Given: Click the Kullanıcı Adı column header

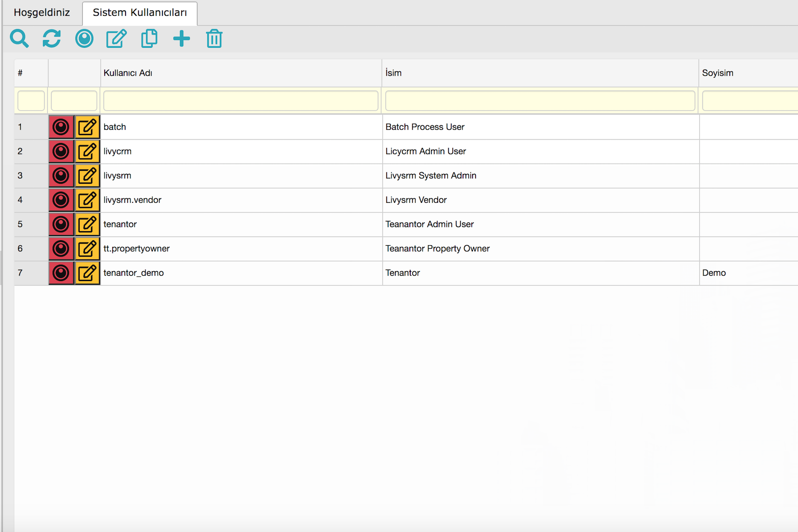Looking at the screenshot, I should [x=128, y=73].
